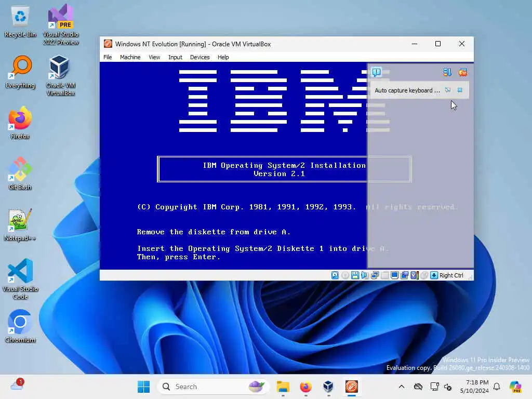Open the Devices menu
Viewport: 532px width, 399px height.
[x=199, y=57]
